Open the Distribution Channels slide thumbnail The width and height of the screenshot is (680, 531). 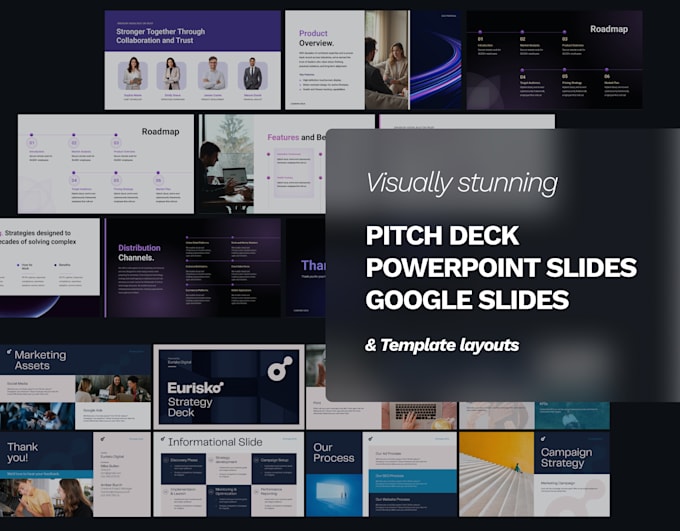[193, 268]
